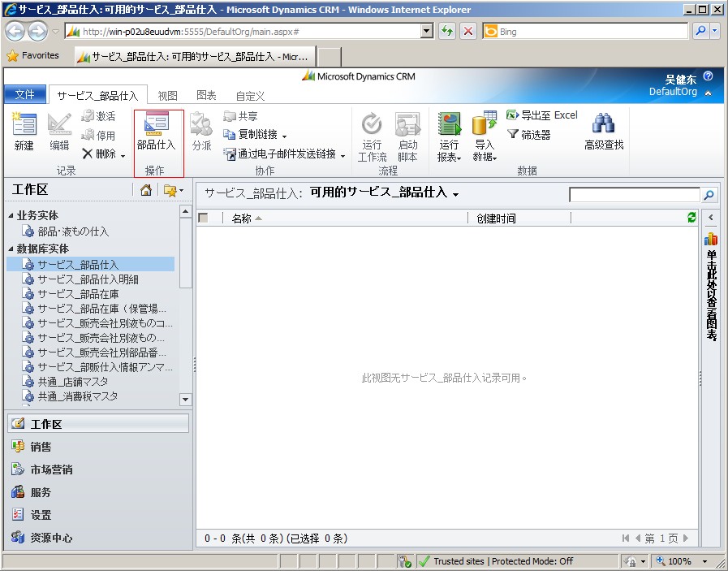Collapse the ribbon with the arrow near DefaultOrg
The width and height of the screenshot is (728, 571).
708,93
